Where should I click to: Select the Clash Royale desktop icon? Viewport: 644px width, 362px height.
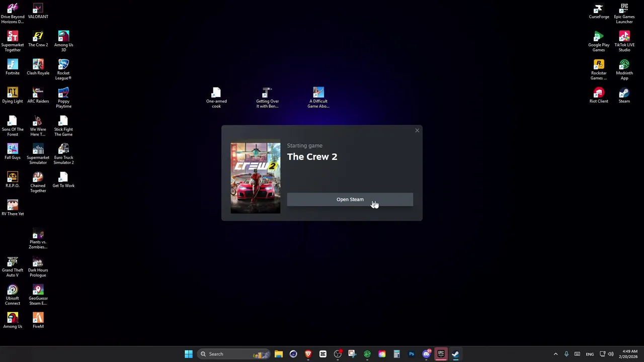click(38, 67)
